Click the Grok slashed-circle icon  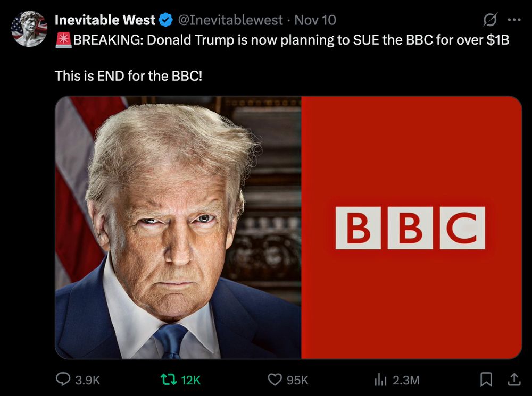click(x=490, y=20)
